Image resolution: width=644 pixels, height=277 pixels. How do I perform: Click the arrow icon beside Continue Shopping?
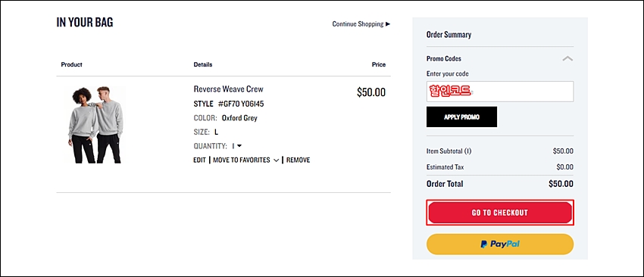(388, 23)
